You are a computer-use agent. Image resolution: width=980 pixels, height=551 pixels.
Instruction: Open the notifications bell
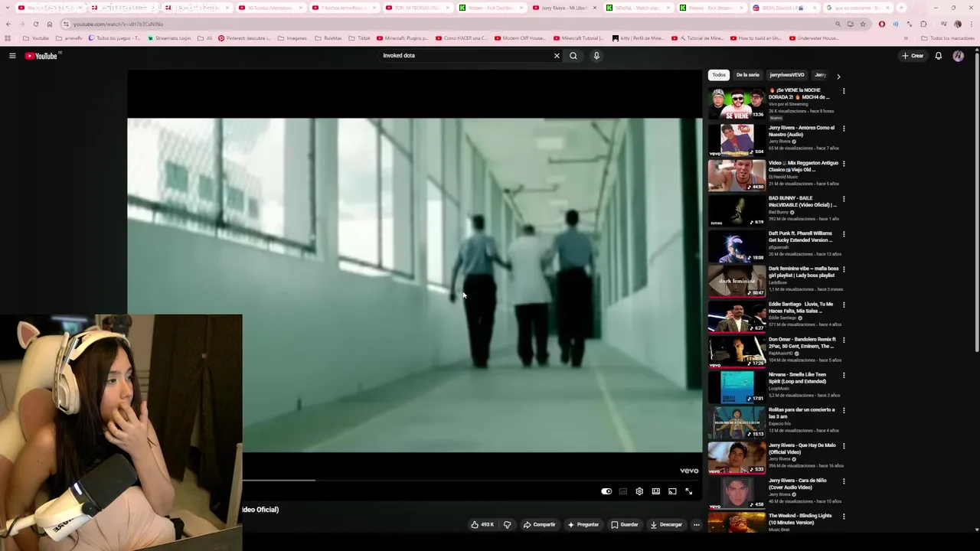[x=939, y=56]
